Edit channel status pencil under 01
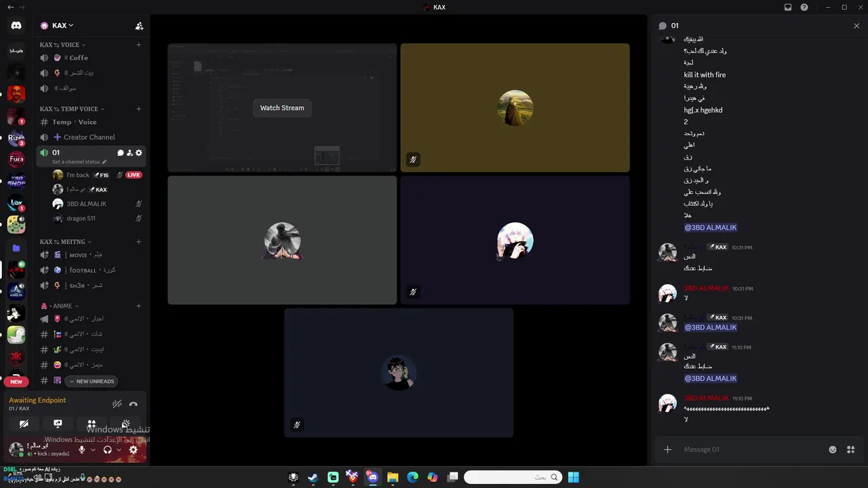The width and height of the screenshot is (868, 488). coord(104,162)
